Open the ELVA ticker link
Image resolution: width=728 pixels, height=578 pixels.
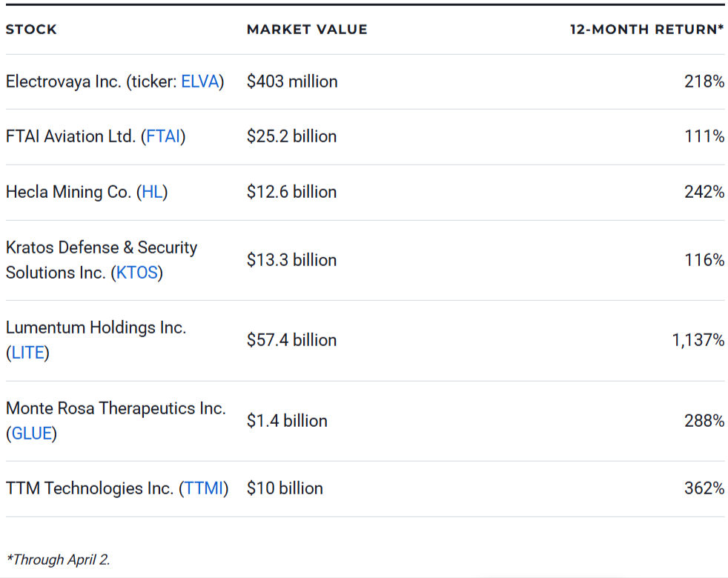200,82
